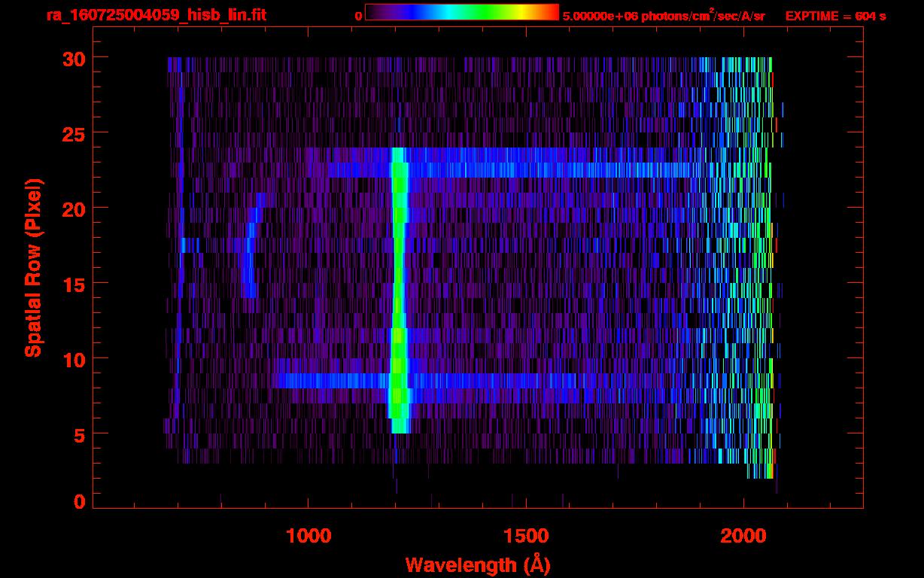Click the file name ra_160725004059_hisb_lin.fit

156,15
